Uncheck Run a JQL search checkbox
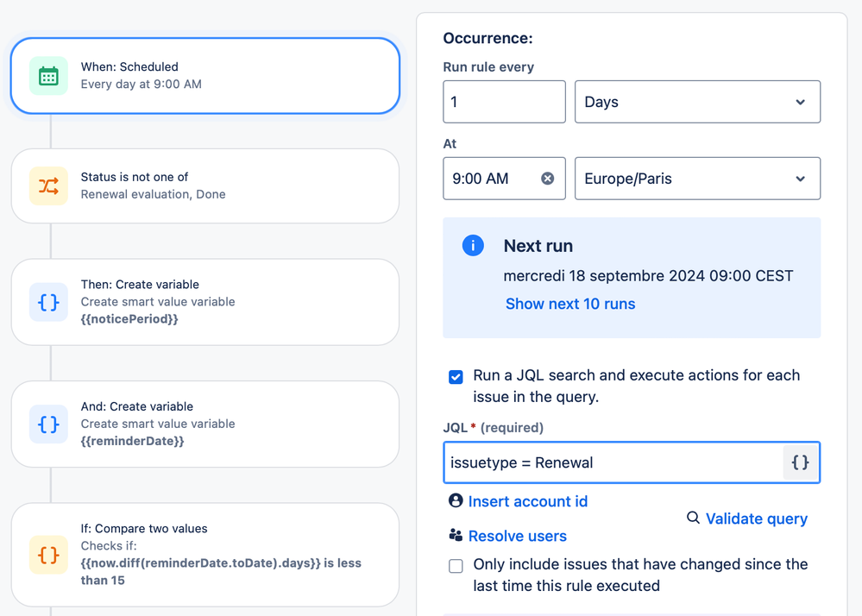Viewport: 862px width, 616px height. point(456,377)
